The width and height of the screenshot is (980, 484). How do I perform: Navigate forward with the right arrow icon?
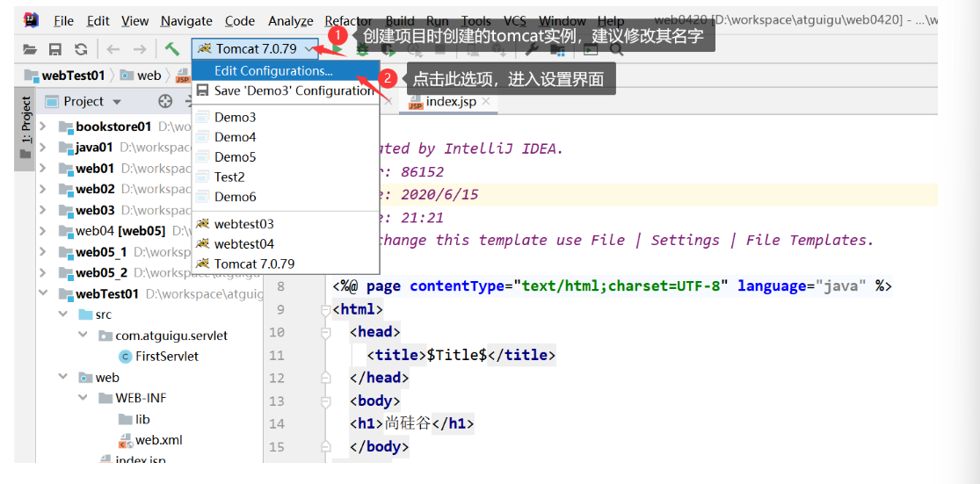tap(140, 48)
